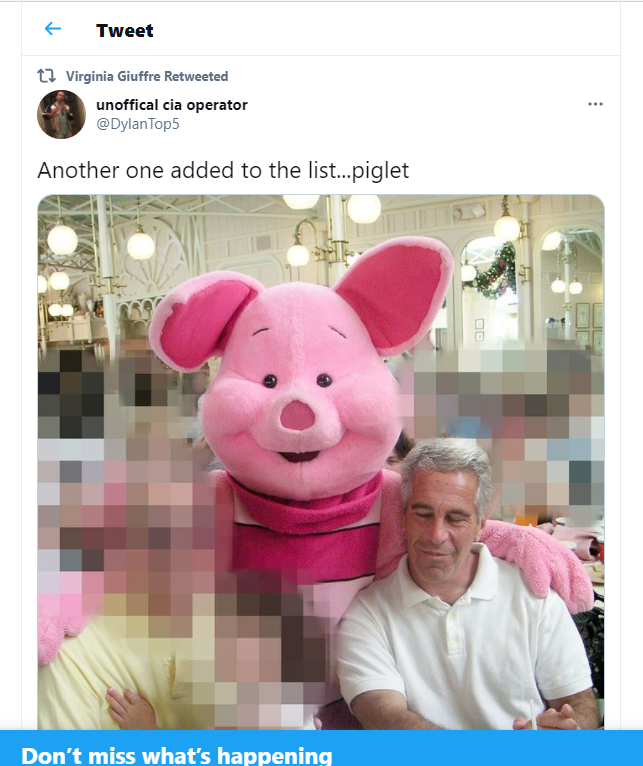The image size is (643, 766).
Task: Click the pink glove resting on the shoulder
Action: [x=542, y=564]
